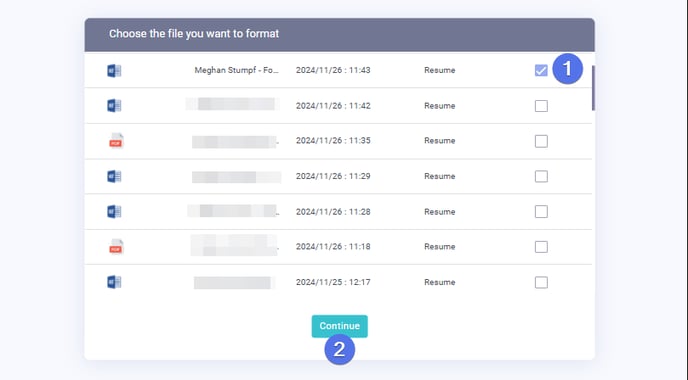688x380 pixels.
Task: Click the 2024/11/26 : 11:43 timestamp
Action: point(333,70)
